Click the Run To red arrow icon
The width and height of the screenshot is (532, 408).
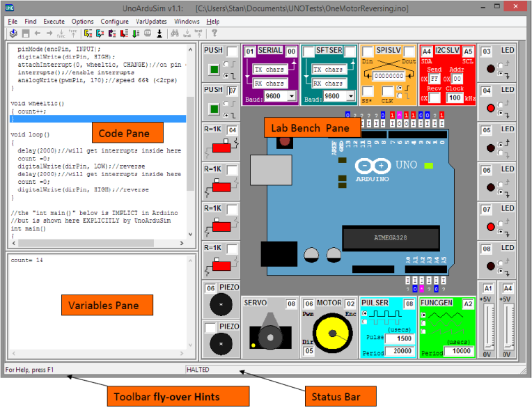pyautogui.click(x=124, y=33)
